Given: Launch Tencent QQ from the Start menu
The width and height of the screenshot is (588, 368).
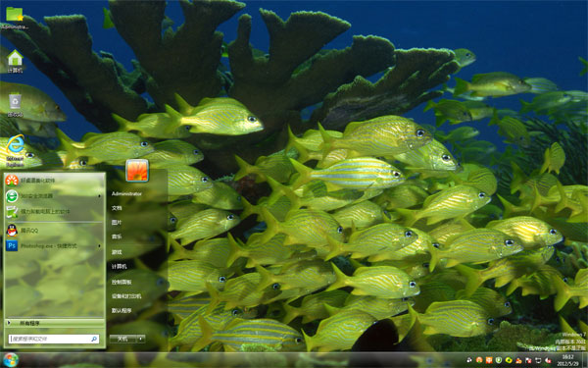Looking at the screenshot, I should click(x=54, y=231).
